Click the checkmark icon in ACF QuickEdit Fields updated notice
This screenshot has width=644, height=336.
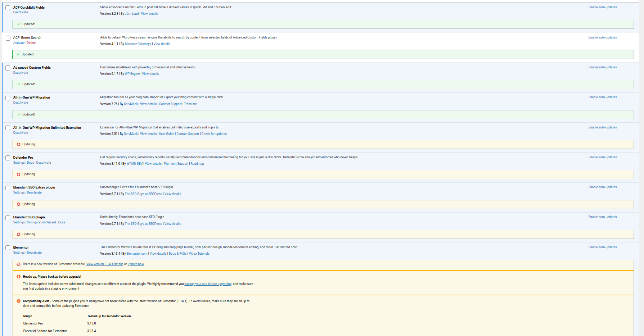tap(19, 24)
